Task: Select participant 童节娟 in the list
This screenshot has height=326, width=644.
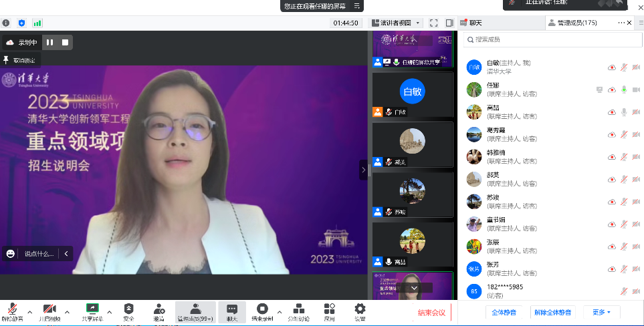Action: tap(552, 224)
